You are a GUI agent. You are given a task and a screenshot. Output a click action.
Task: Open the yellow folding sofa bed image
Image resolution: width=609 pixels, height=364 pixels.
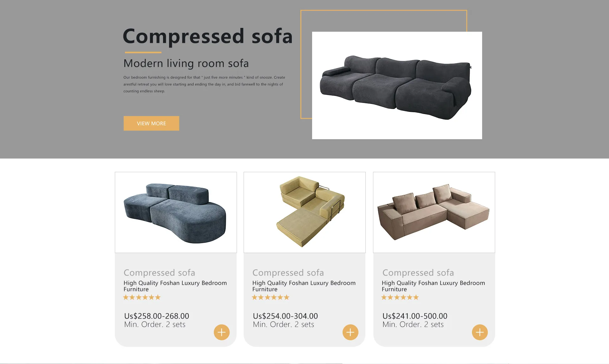(304, 212)
